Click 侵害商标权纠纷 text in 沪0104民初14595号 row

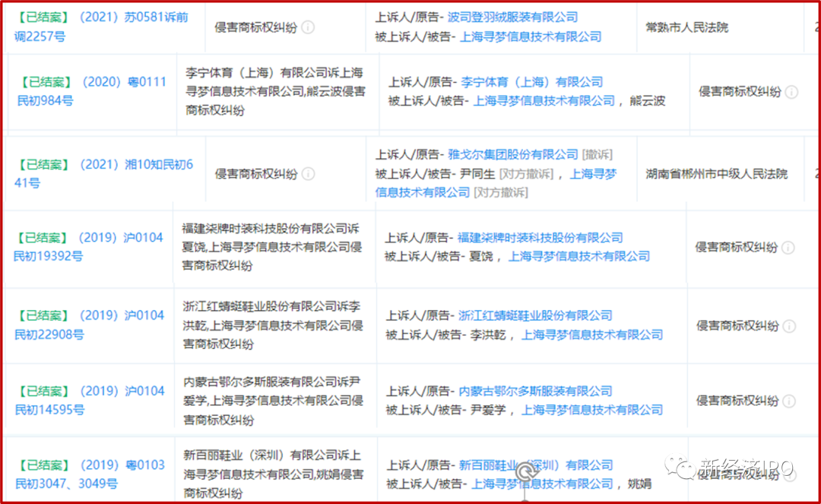pyautogui.click(x=737, y=401)
